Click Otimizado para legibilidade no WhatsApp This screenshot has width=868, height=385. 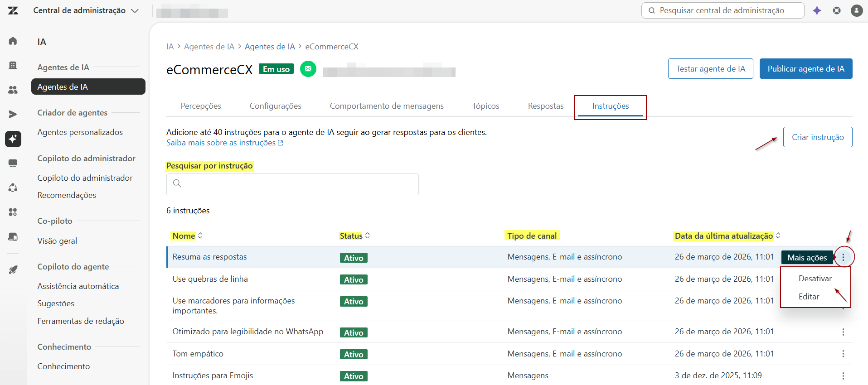coord(248,332)
